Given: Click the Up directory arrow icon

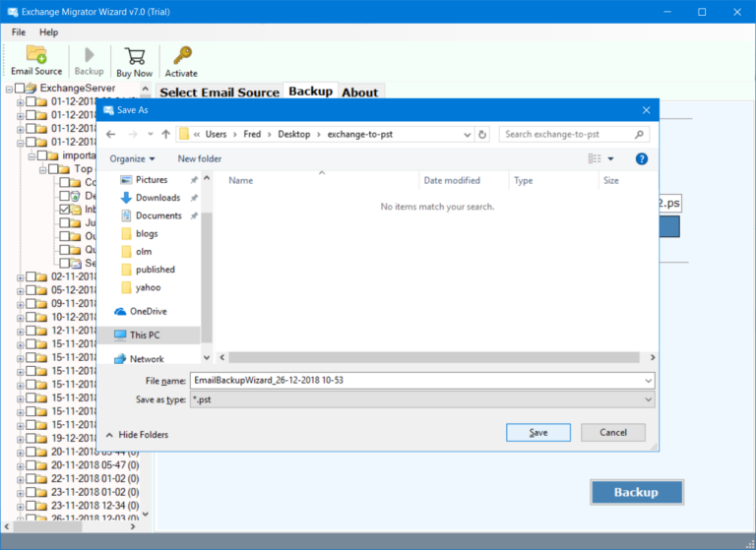Looking at the screenshot, I should (165, 134).
